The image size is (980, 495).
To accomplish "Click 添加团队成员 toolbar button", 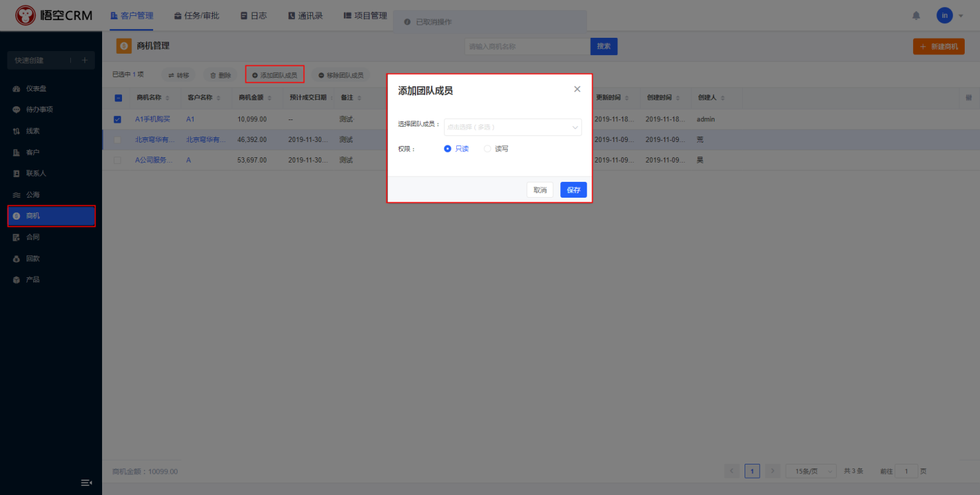I will coord(275,75).
